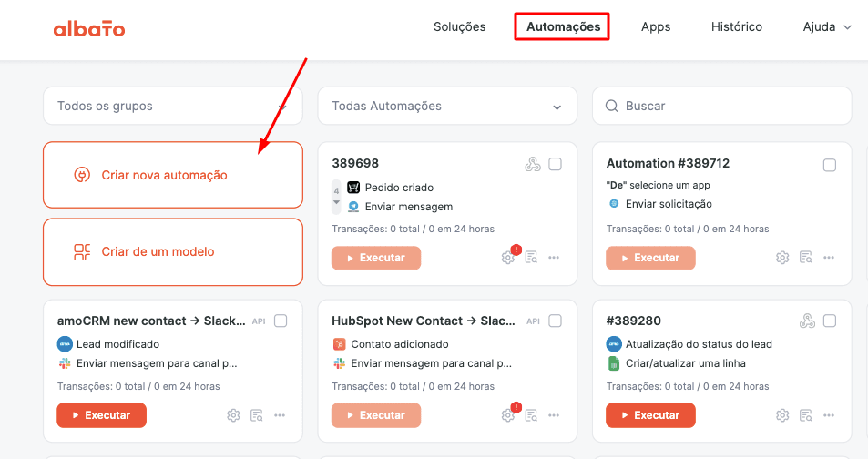Image resolution: width=868 pixels, height=459 pixels.
Task: Open settings gear of amoCRM new contact automation
Action: point(233,415)
